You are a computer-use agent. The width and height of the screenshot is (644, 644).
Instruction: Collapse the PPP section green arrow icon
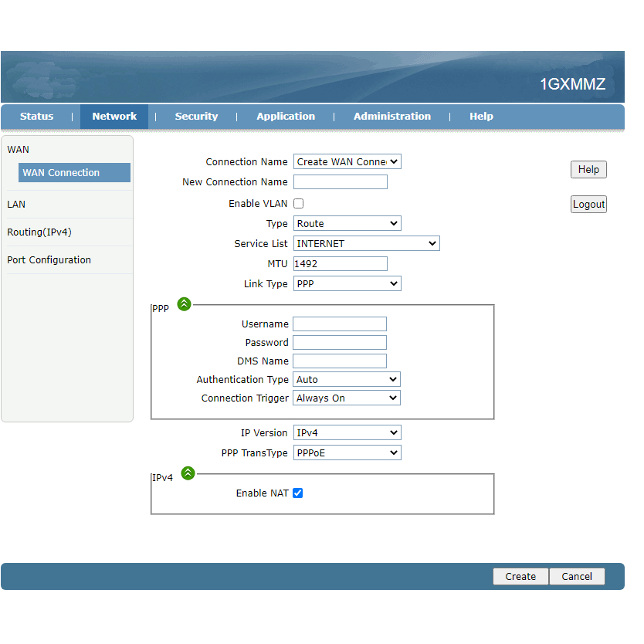click(184, 304)
